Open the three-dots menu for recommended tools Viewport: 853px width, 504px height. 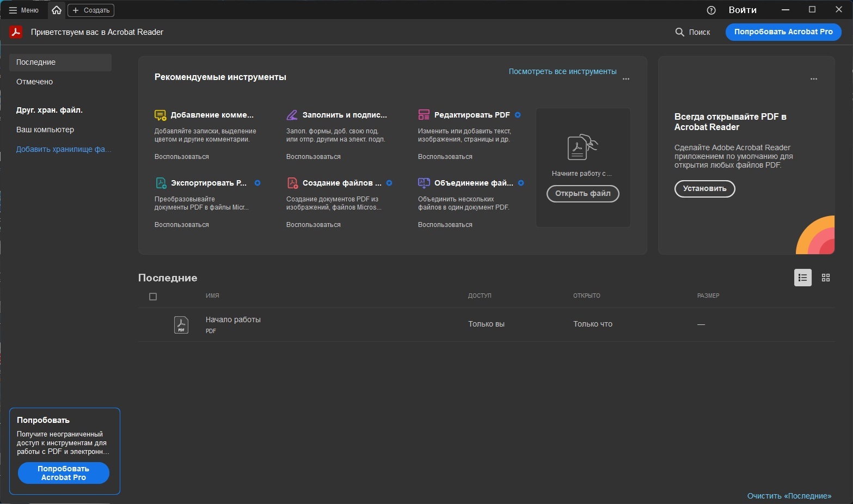click(x=626, y=79)
